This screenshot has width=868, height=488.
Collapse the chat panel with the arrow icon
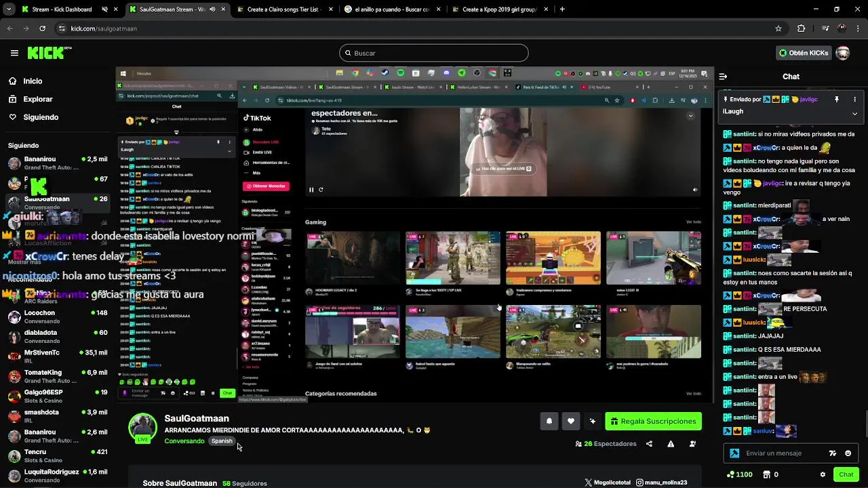[x=723, y=77]
